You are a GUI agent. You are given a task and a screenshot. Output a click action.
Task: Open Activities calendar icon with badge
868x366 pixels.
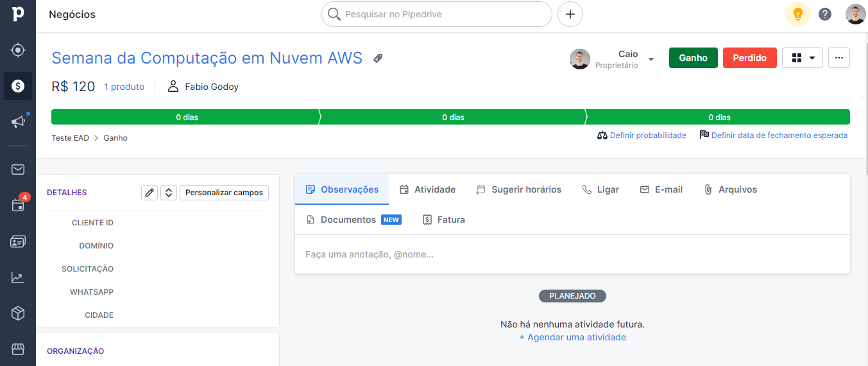(x=18, y=205)
